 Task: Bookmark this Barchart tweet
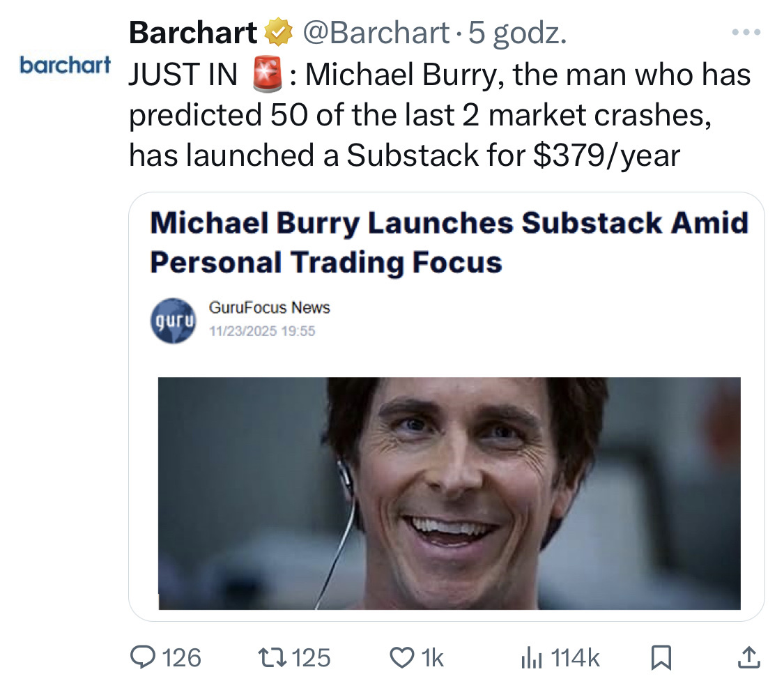(x=660, y=657)
